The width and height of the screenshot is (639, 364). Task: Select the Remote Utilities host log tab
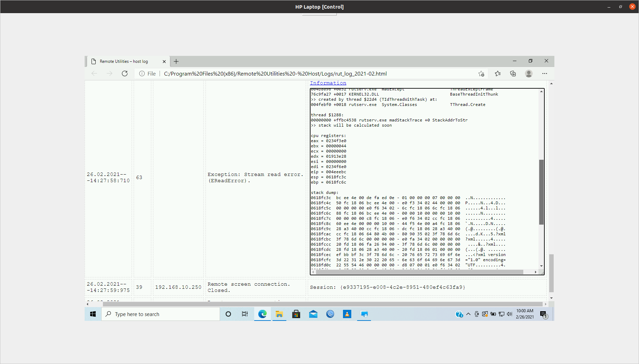point(124,61)
